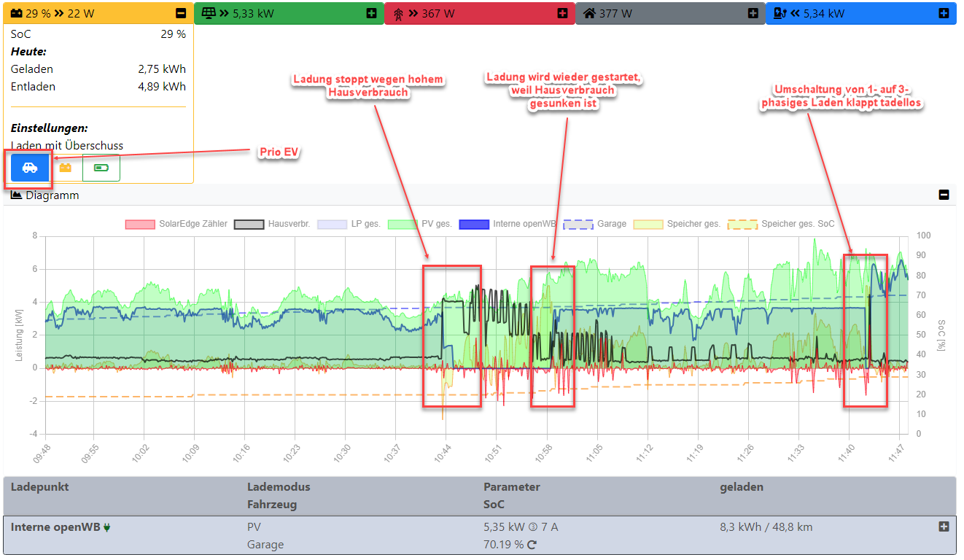Toggle PV ges. series in chart legend
Screen dimensions: 964x560
(403, 224)
